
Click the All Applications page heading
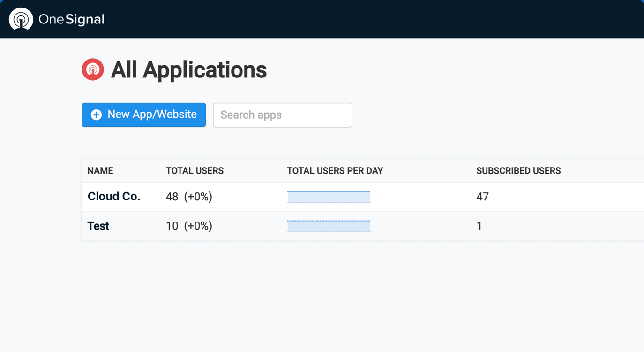(189, 70)
